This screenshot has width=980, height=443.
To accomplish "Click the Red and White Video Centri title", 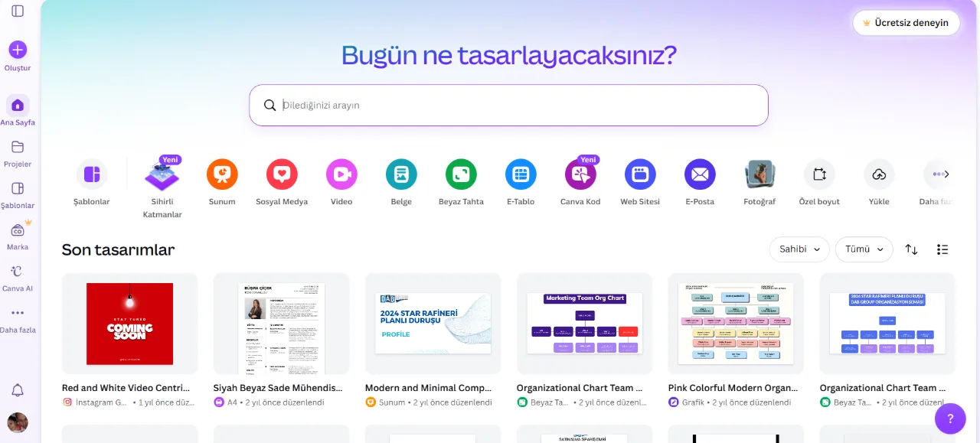I will click(126, 388).
